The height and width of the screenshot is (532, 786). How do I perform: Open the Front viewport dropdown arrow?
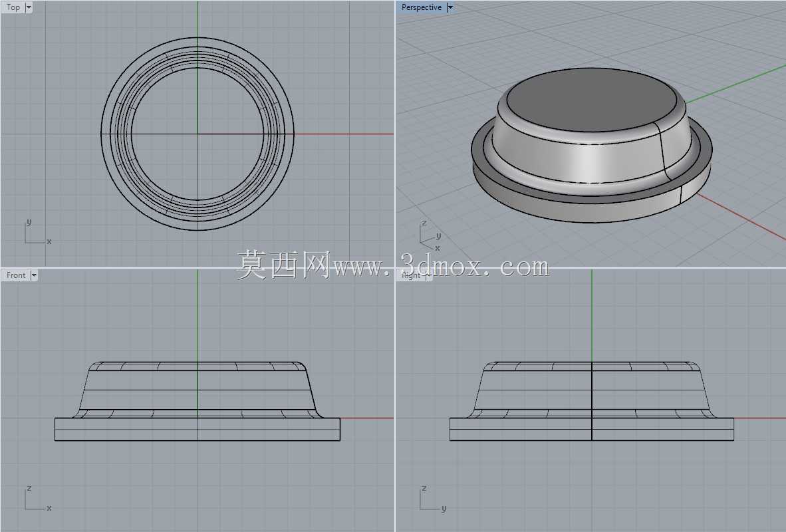tap(34, 275)
